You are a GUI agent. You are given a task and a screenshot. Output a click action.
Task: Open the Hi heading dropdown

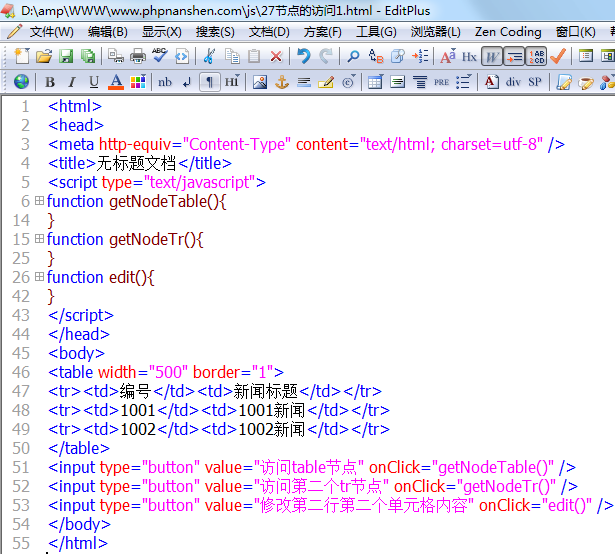click(x=232, y=82)
